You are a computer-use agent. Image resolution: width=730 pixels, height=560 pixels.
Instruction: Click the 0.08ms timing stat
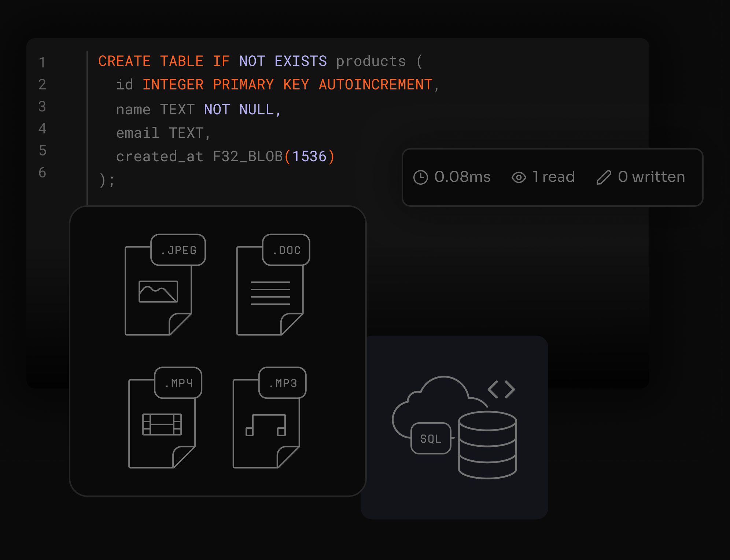(462, 177)
